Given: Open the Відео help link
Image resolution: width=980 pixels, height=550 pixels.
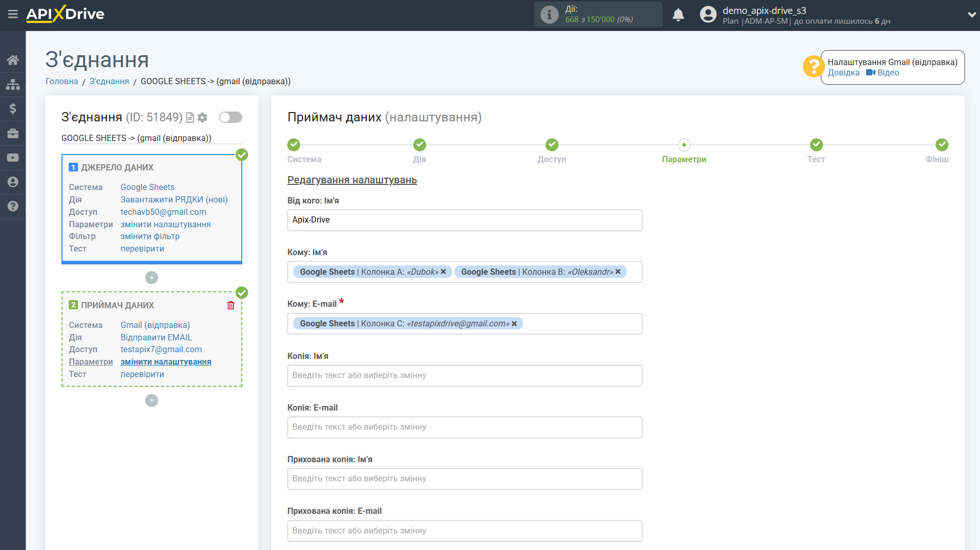Looking at the screenshot, I should pyautogui.click(x=882, y=72).
